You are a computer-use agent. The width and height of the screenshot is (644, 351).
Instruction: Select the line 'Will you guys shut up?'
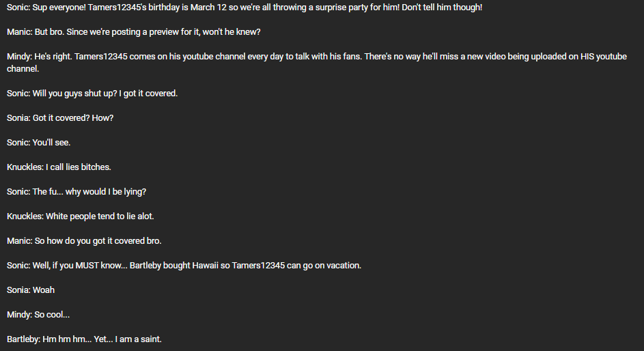tap(92, 94)
